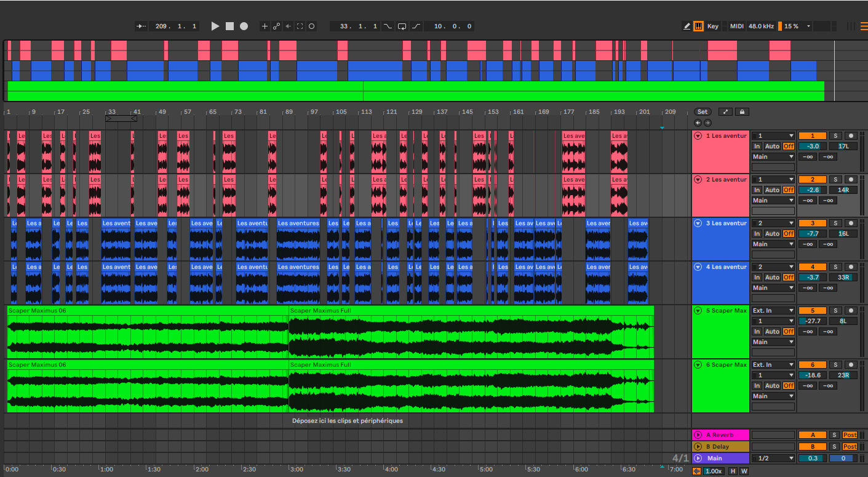Toggle the computer MIDI keyboard icon
The height and width of the screenshot is (477, 868).
tap(699, 26)
